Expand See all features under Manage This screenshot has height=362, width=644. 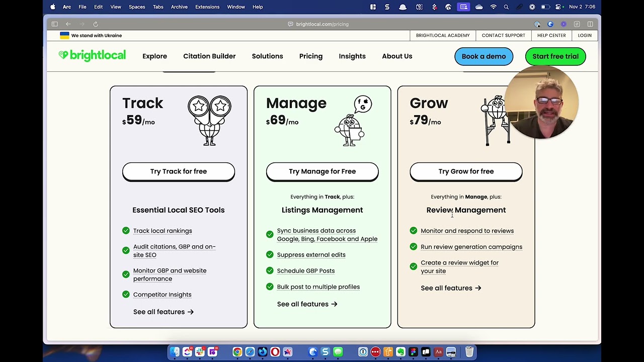point(307,304)
